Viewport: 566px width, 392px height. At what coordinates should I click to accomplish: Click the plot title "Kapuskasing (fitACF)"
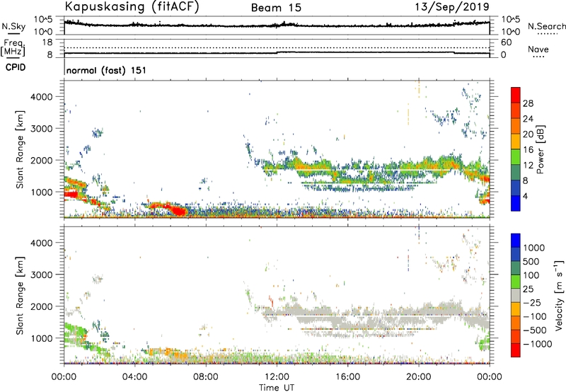[132, 6]
